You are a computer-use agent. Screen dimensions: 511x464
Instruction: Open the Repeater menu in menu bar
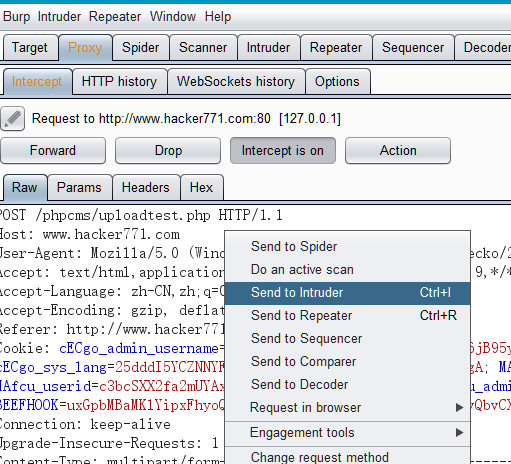[115, 17]
